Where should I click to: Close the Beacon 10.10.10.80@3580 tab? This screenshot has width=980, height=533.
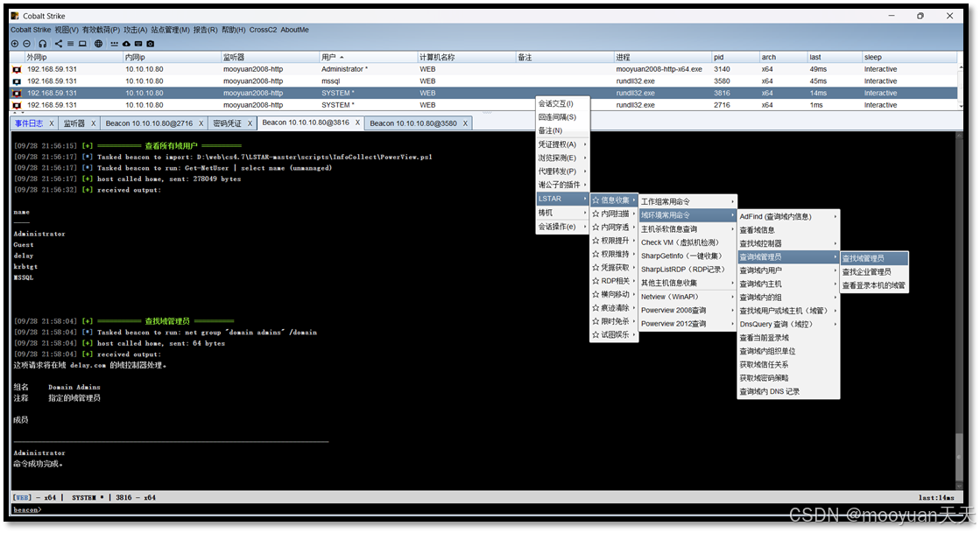[x=465, y=123]
